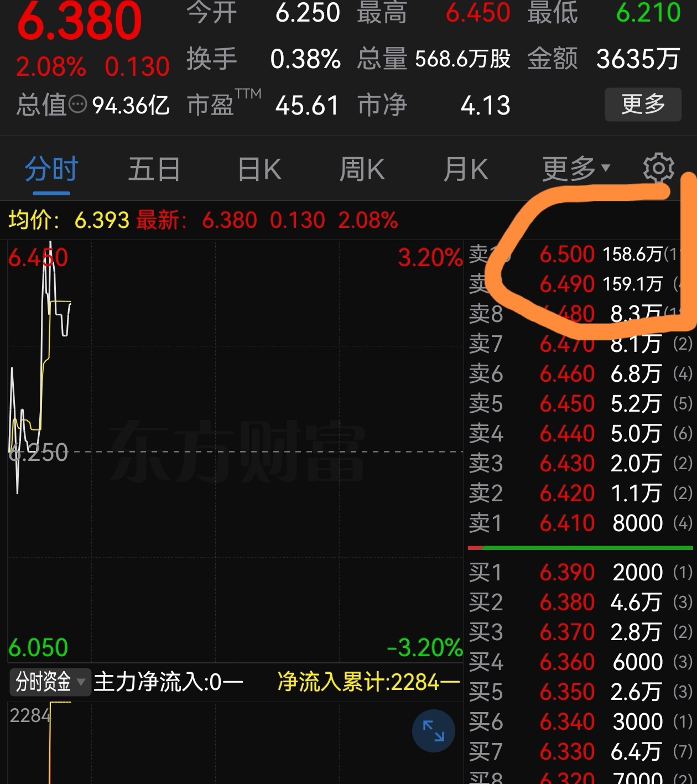Tap the fullscreen expand chart icon

click(x=434, y=731)
